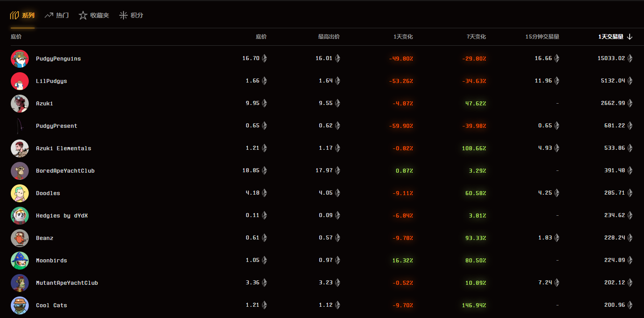Click the ETH icon beside volume 200.96
Viewport: 644px width, 318px height.
click(x=630, y=305)
